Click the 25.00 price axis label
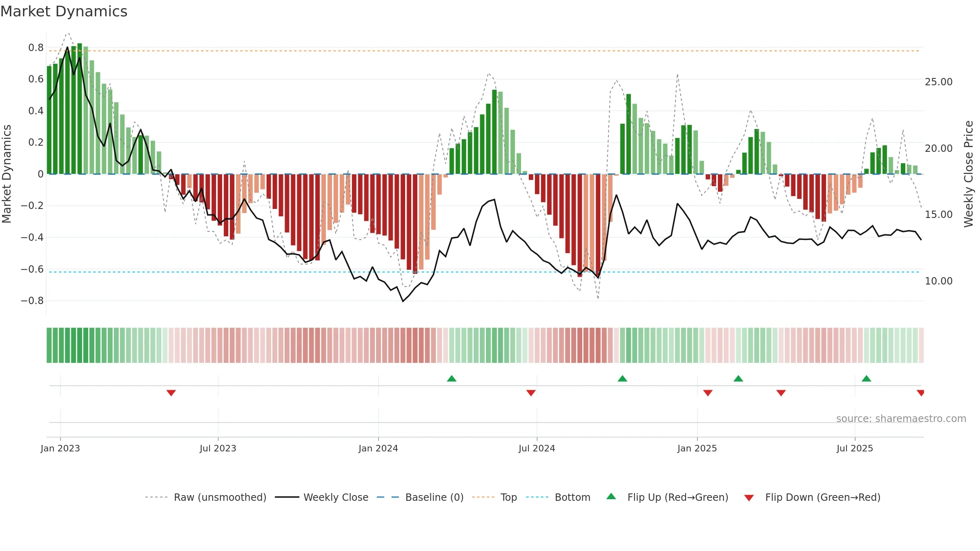This screenshot has height=551, width=980. (939, 82)
